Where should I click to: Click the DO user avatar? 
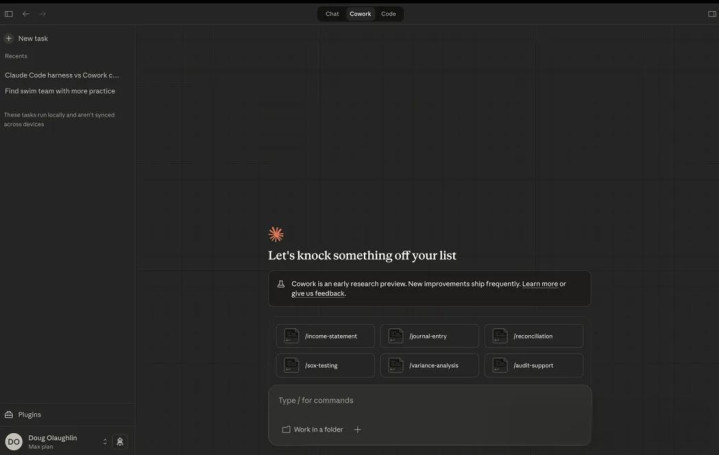pyautogui.click(x=13, y=441)
